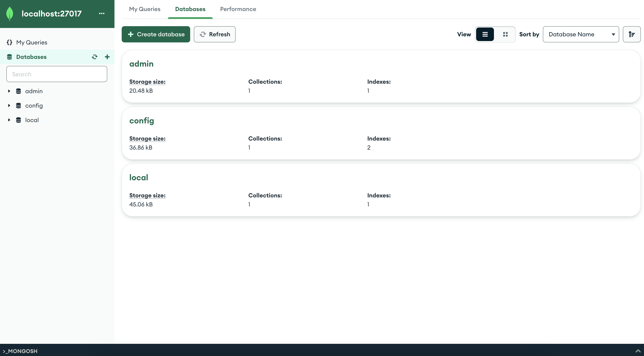
Task: Open the My Queries tab
Action: point(145,9)
